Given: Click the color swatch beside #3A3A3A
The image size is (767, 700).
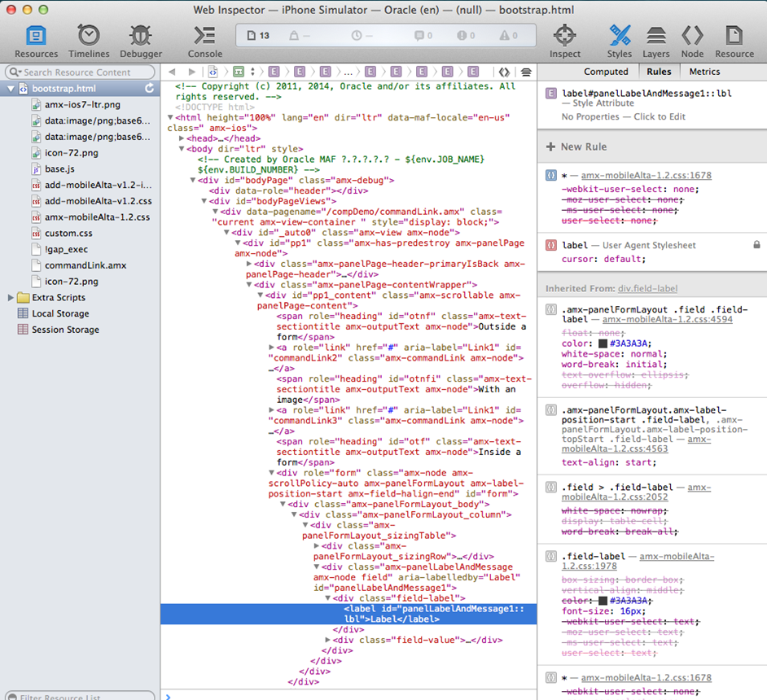Looking at the screenshot, I should (602, 343).
